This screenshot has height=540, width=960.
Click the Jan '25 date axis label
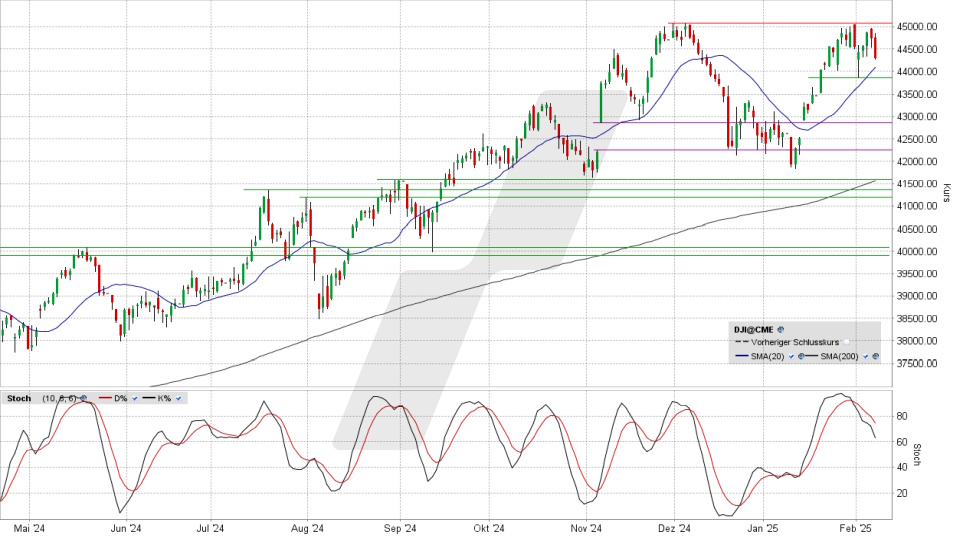[763, 528]
